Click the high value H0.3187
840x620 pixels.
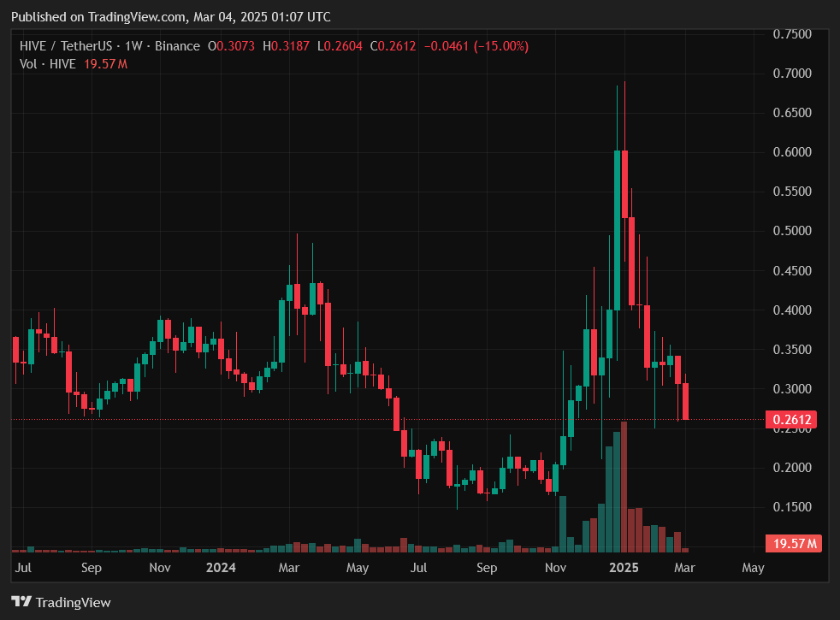point(286,46)
